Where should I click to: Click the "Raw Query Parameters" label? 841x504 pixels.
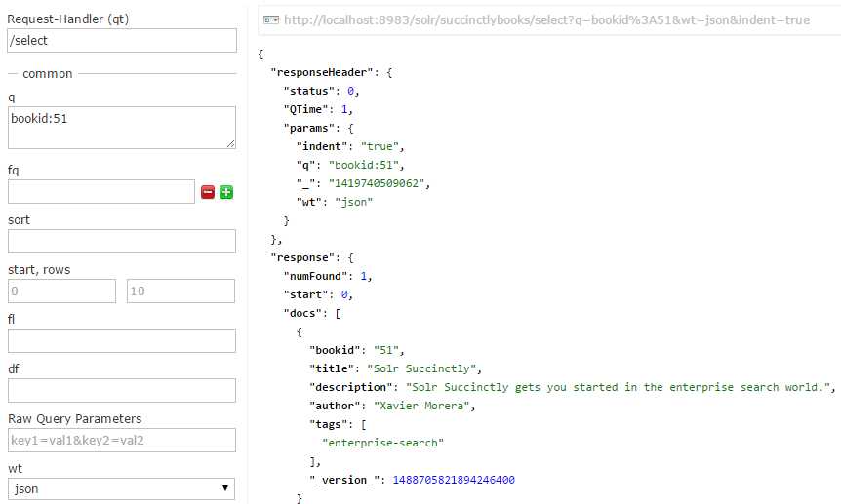(75, 419)
